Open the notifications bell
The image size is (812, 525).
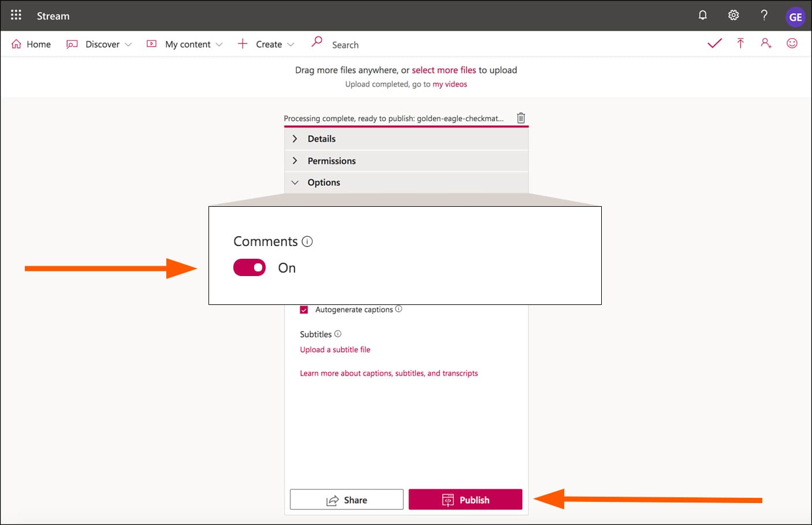point(702,16)
